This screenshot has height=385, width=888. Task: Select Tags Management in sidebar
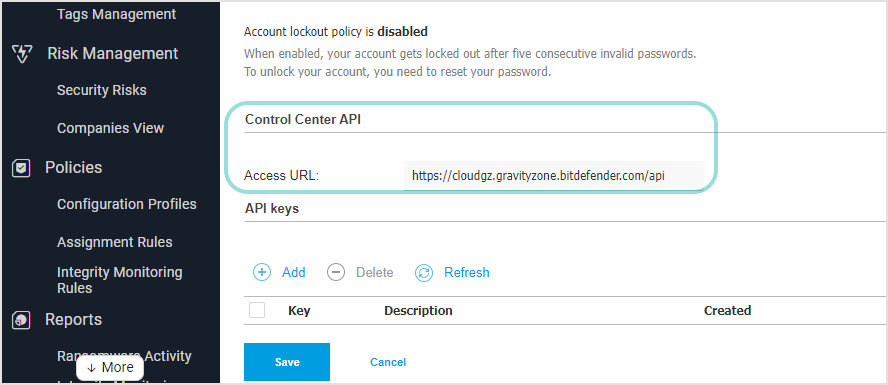(116, 14)
